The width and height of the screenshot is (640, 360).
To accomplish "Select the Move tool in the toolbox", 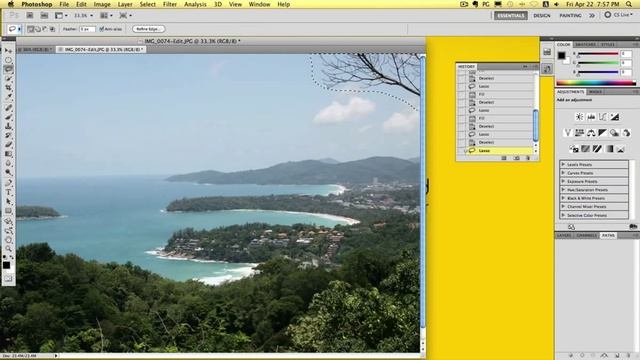I will click(x=8, y=51).
